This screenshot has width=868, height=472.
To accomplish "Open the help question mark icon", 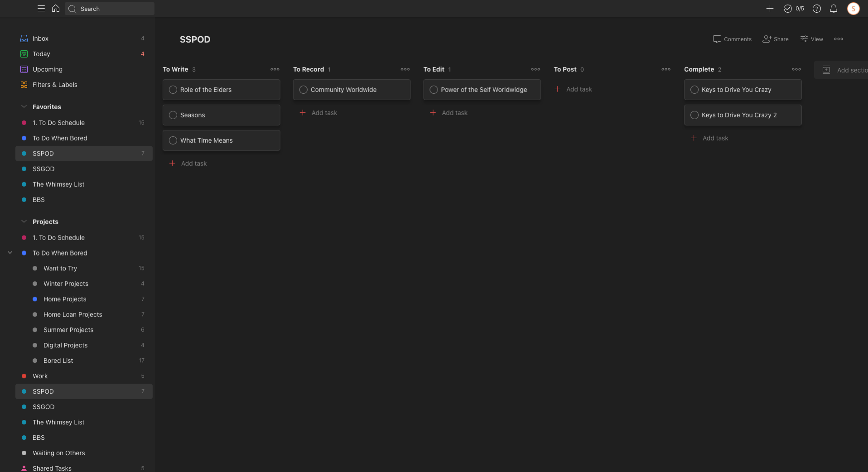I will click(817, 9).
